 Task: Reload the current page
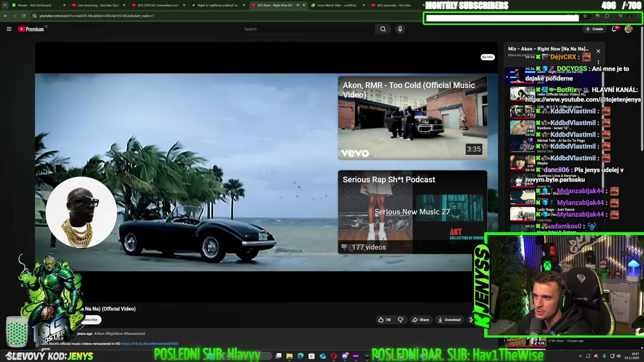[23, 16]
